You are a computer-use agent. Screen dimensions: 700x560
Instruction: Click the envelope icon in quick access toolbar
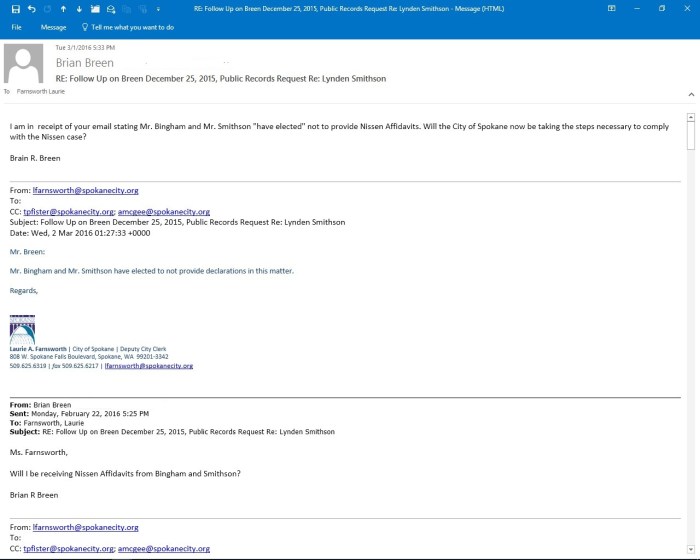tap(111, 8)
